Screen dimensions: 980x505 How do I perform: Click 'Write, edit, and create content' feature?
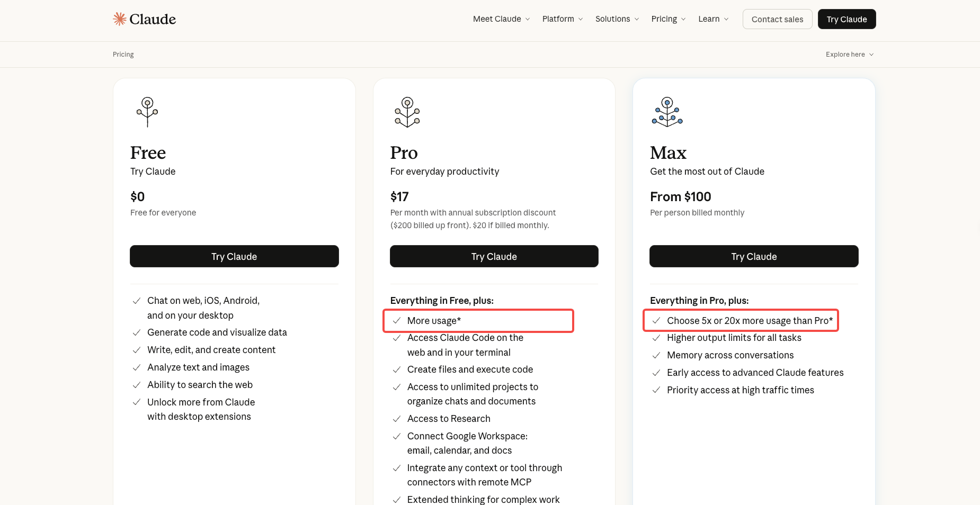[x=211, y=350]
